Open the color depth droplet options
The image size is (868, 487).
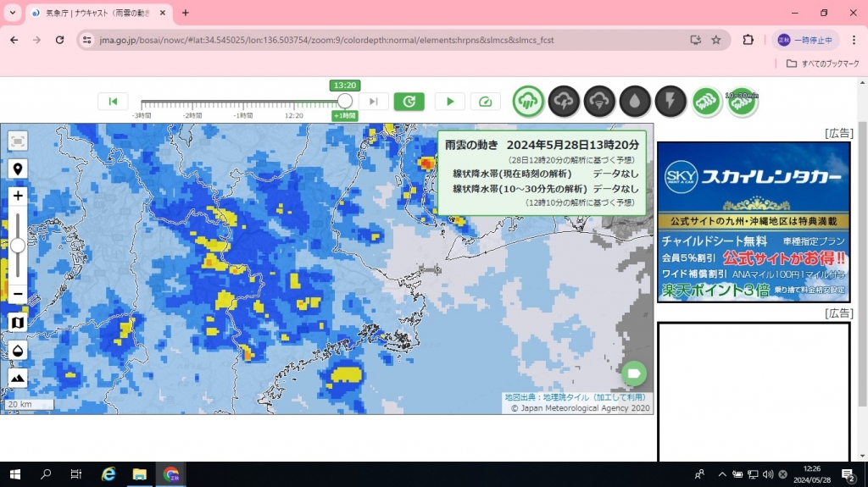click(18, 350)
